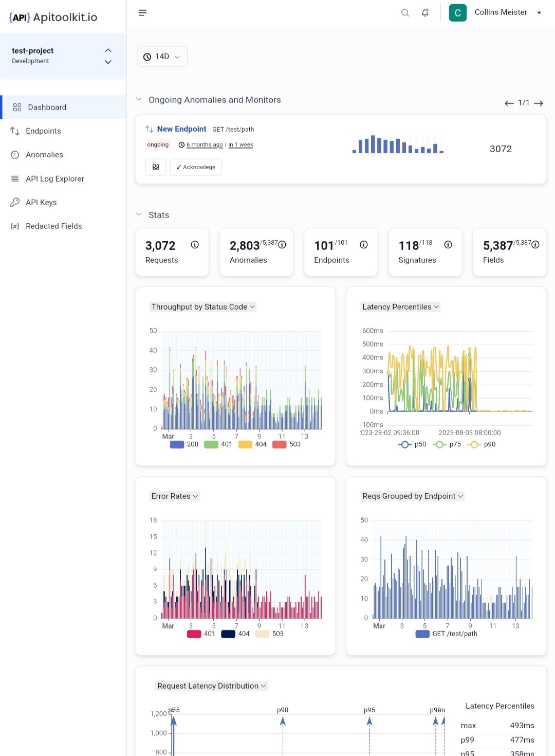Open Reqs Grouped by Endpoint dropdown
The image size is (555, 756).
point(413,496)
